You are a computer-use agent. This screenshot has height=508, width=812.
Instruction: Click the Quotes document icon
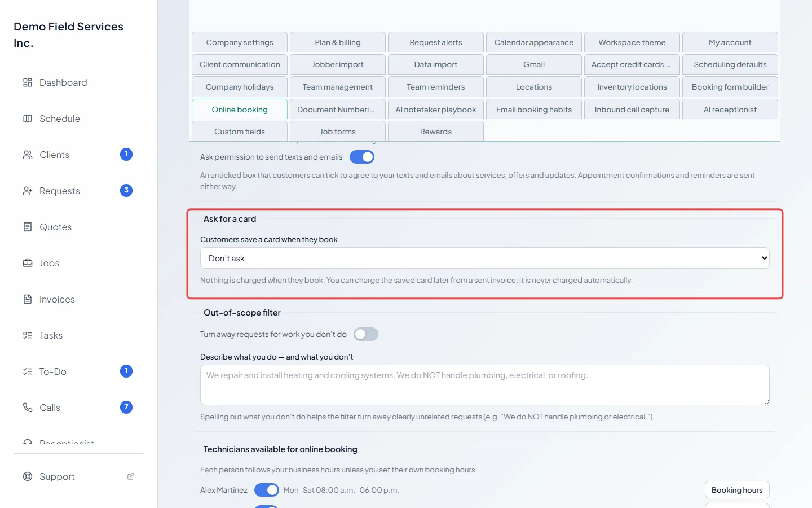pyautogui.click(x=28, y=227)
